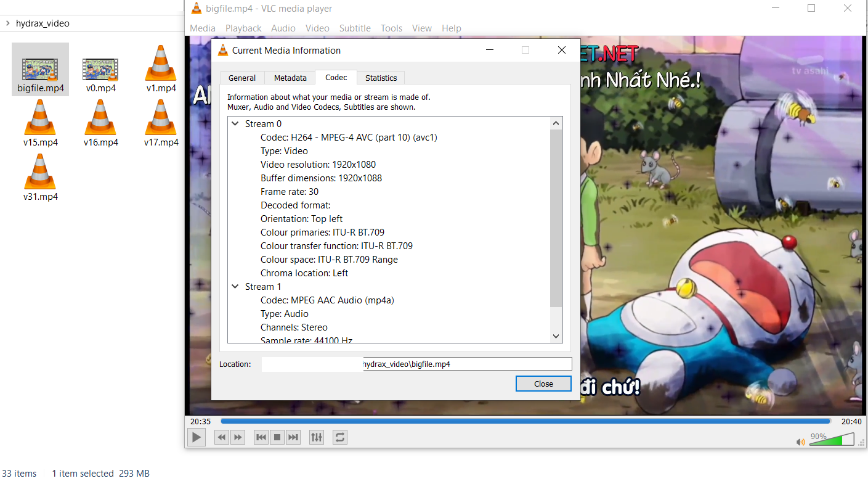Skip forward with the fast-forward button
The image size is (868, 481).
pyautogui.click(x=238, y=437)
